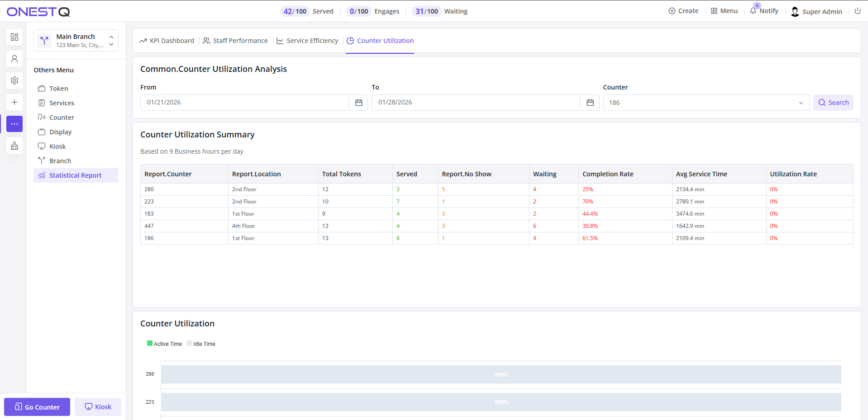868x420 pixels.
Task: Click counter 223 table cell
Action: [x=184, y=202]
